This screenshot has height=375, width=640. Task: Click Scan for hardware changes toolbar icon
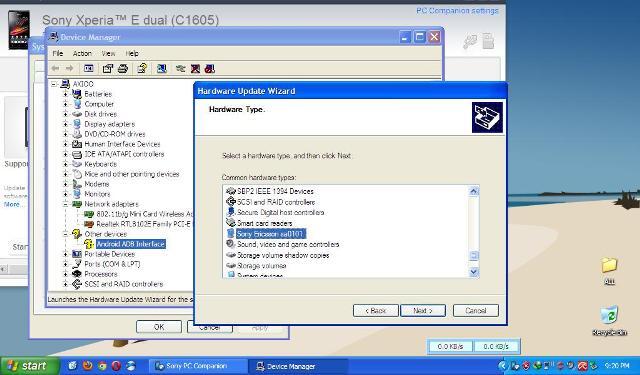[162, 69]
